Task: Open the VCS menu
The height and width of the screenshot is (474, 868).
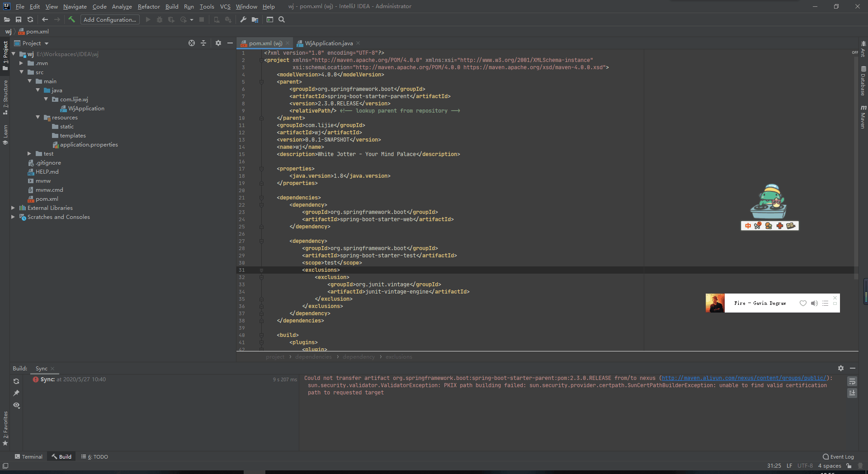Action: coord(225,6)
